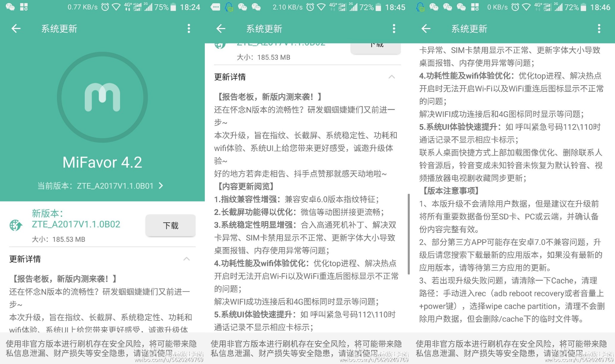
Task: Click the 下载 button in left screen
Action: (171, 226)
